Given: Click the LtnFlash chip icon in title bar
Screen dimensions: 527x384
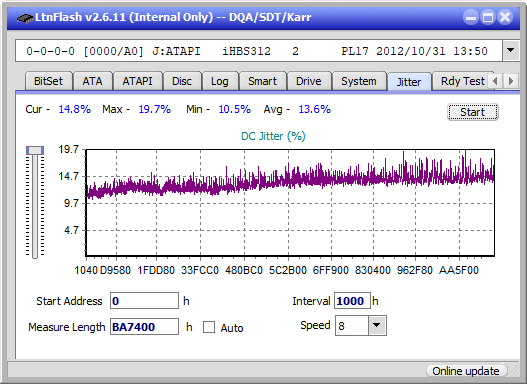Looking at the screenshot, I should pyautogui.click(x=25, y=17).
